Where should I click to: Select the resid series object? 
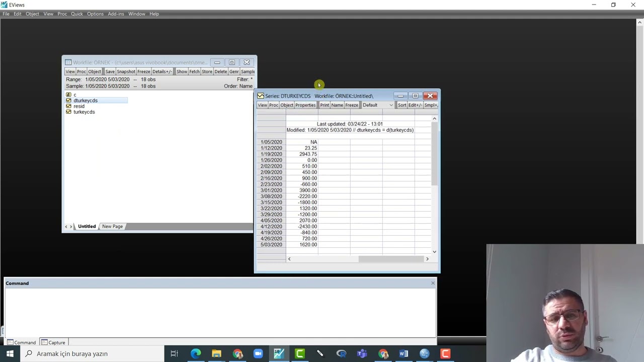pyautogui.click(x=79, y=106)
